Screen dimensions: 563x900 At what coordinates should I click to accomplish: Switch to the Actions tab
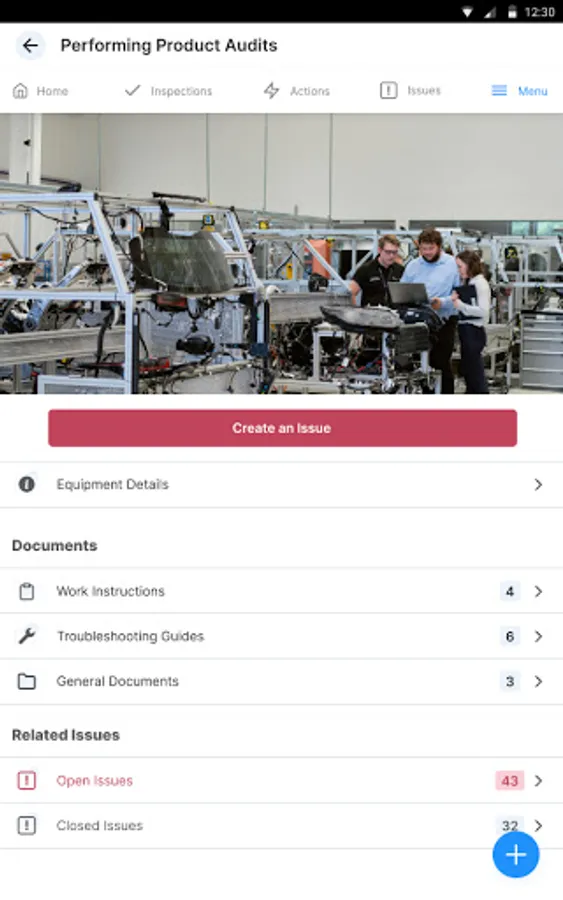click(x=297, y=91)
